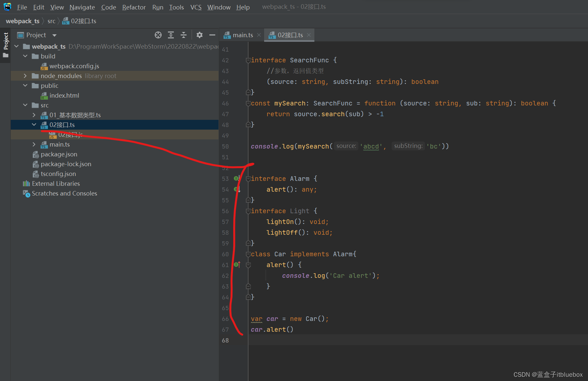Select index.html in the project tree
588x381 pixels.
pyautogui.click(x=64, y=95)
